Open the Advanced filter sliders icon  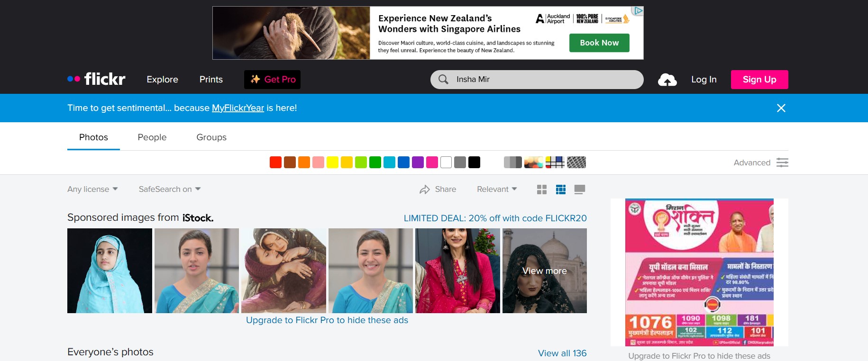click(783, 162)
